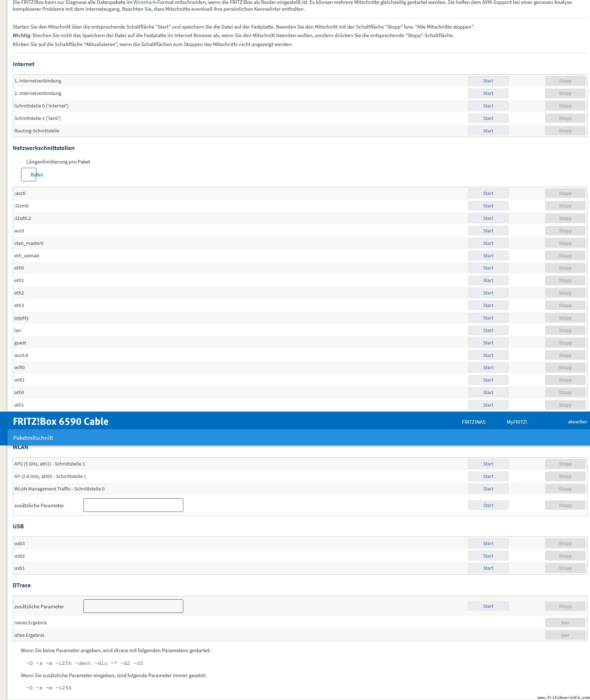This screenshot has width=590, height=700.
Task: Start capture for 2. Internetverbindung
Action: click(x=488, y=94)
